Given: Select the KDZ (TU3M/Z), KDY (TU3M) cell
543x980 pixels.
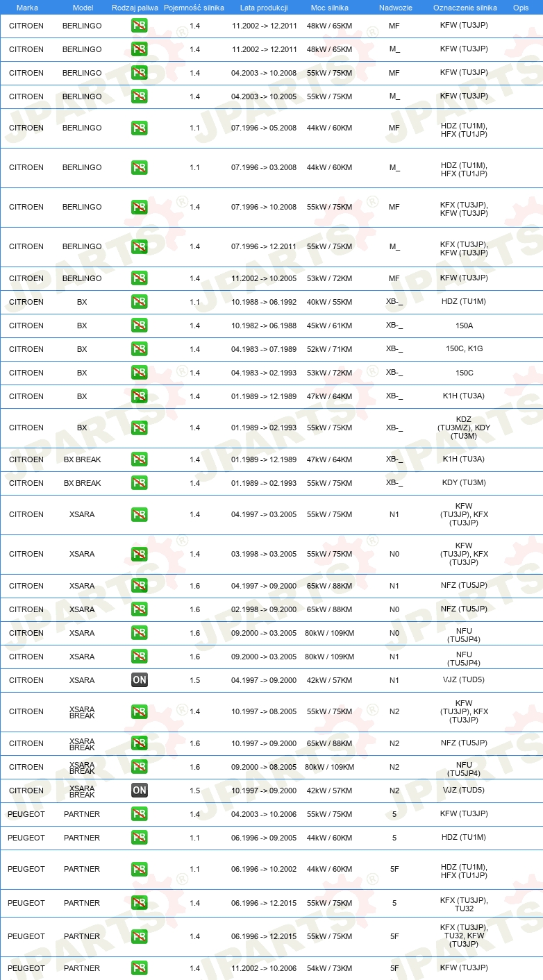Looking at the screenshot, I should coord(464,428).
